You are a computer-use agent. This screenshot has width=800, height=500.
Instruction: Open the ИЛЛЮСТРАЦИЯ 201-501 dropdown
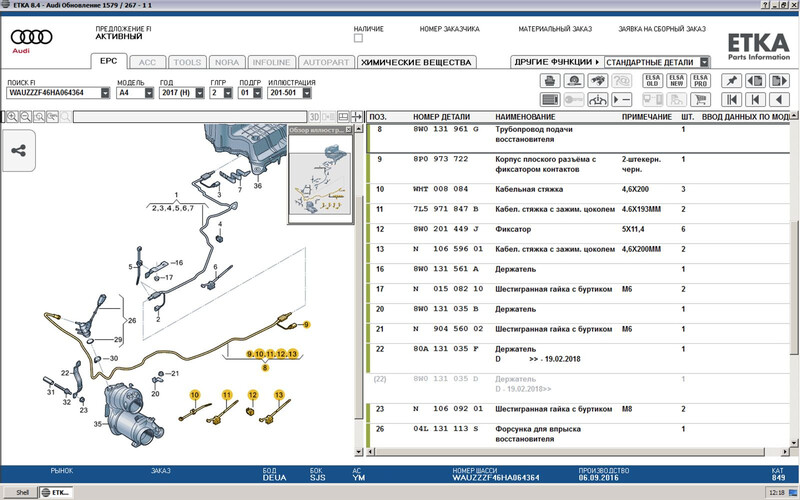coord(307,93)
